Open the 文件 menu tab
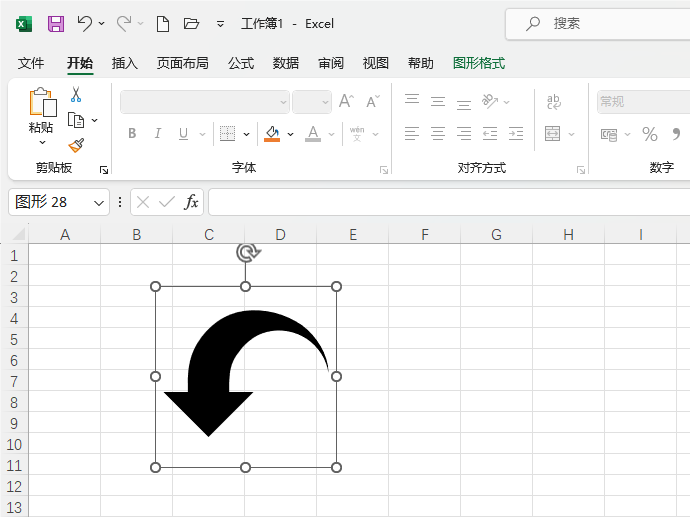Image resolution: width=690 pixels, height=517 pixels. click(31, 63)
